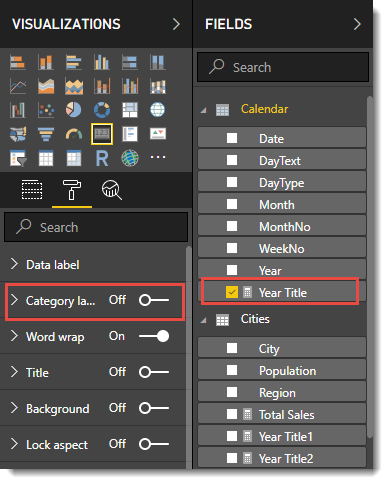Collapse the Fields pane arrow
Image resolution: width=388 pixels, height=484 pixels.
(357, 24)
